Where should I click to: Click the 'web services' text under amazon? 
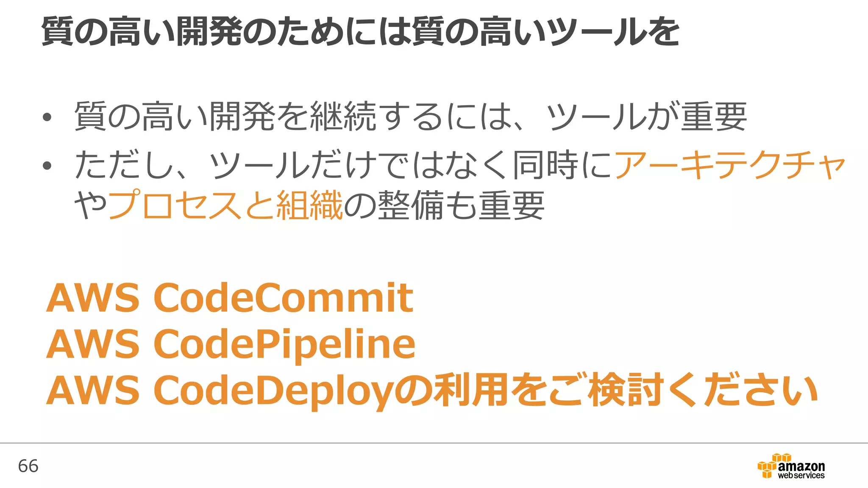[x=801, y=476]
